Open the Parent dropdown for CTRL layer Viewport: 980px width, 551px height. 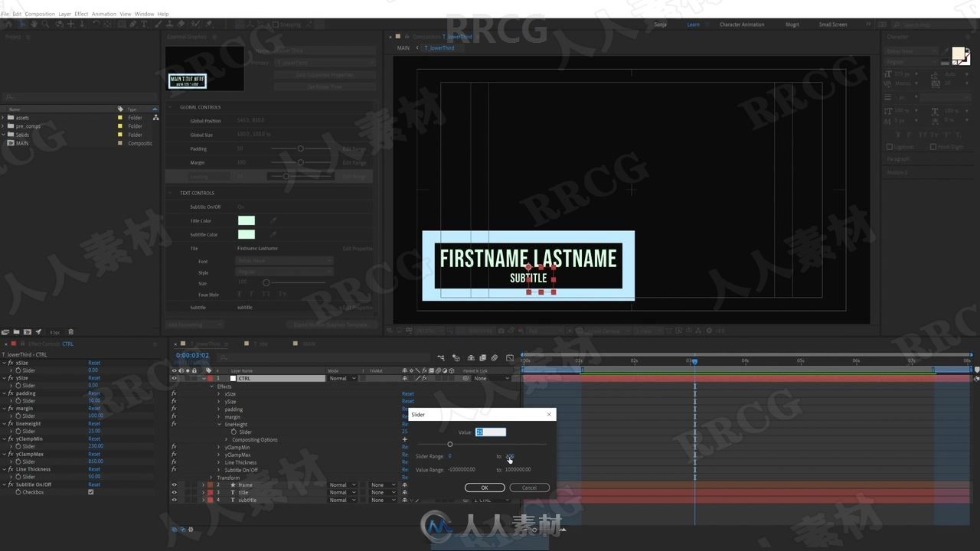point(491,378)
